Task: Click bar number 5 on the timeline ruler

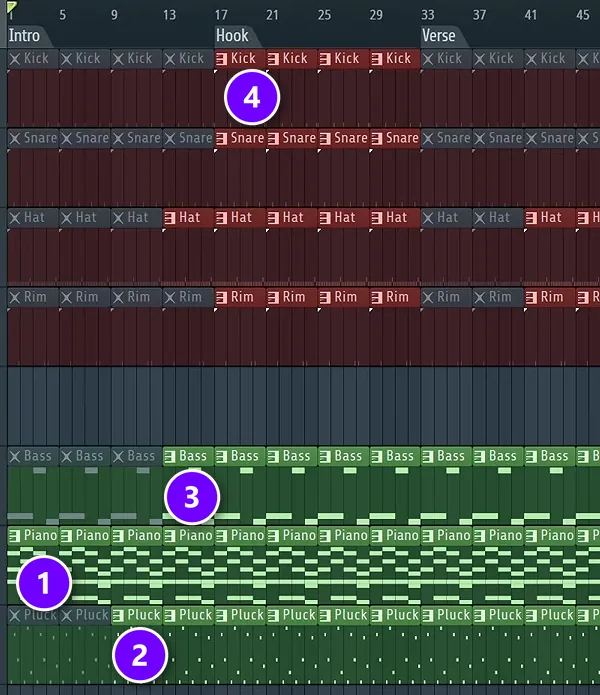Action: (x=62, y=15)
